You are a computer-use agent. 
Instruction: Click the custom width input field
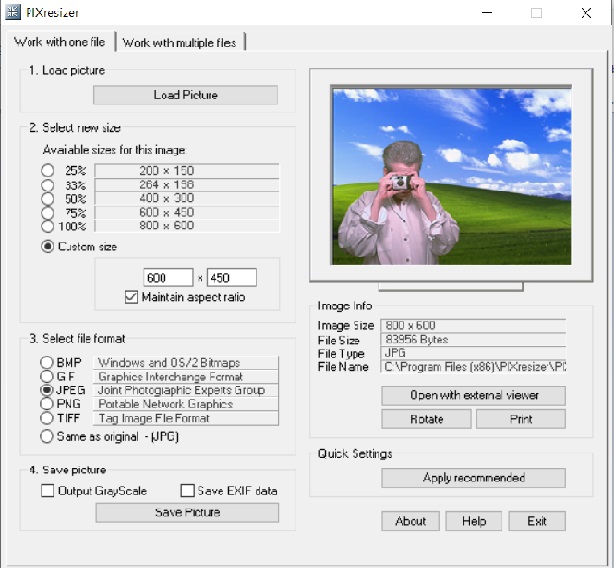(168, 278)
